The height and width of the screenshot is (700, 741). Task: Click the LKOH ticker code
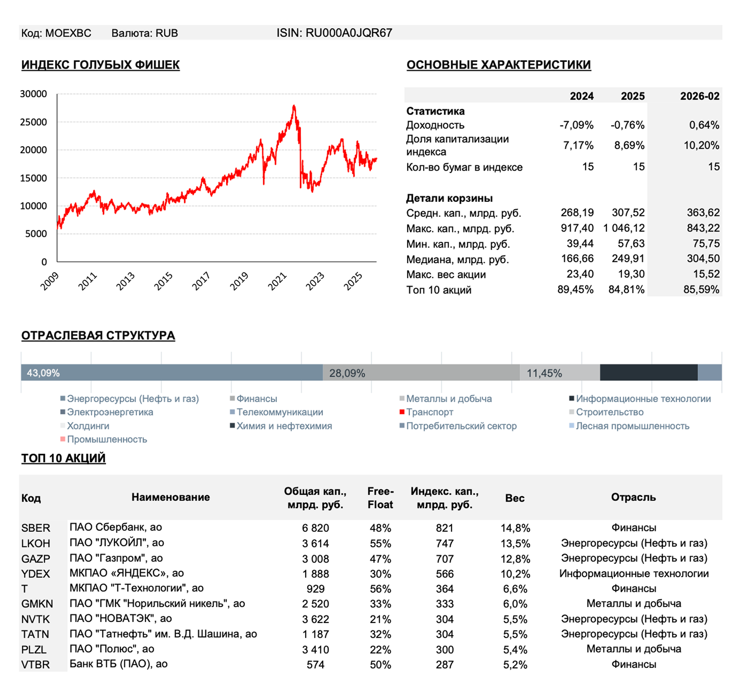tap(36, 543)
